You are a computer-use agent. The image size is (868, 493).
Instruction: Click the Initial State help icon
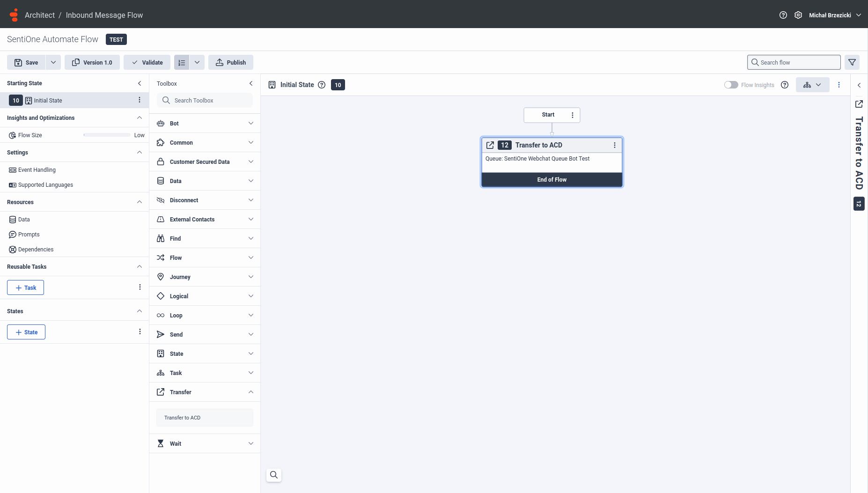322,85
